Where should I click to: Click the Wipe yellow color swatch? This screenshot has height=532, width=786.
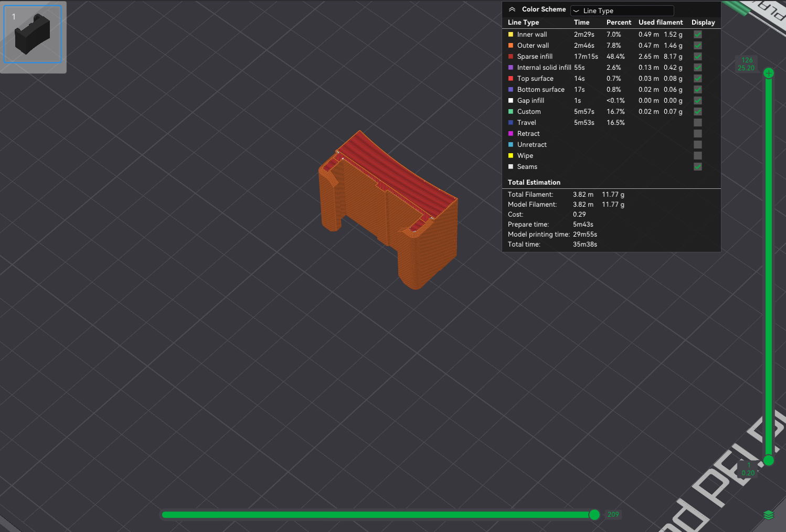point(511,155)
